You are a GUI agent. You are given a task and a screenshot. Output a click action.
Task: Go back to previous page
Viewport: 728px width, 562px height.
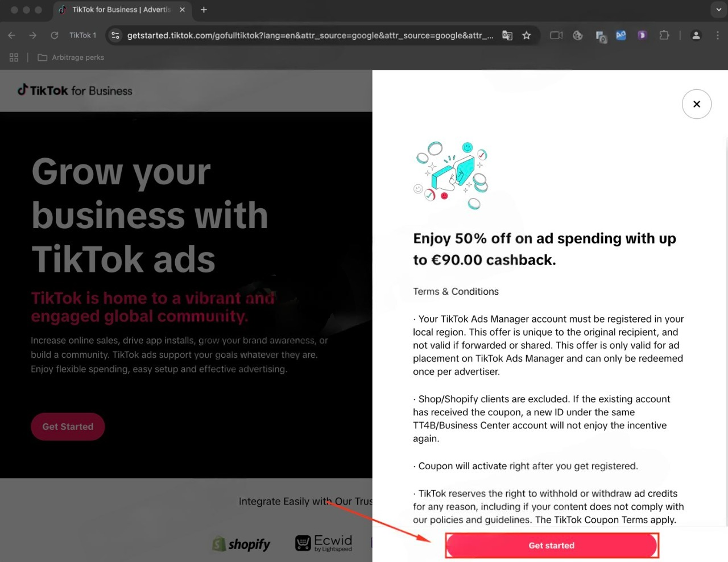click(11, 35)
